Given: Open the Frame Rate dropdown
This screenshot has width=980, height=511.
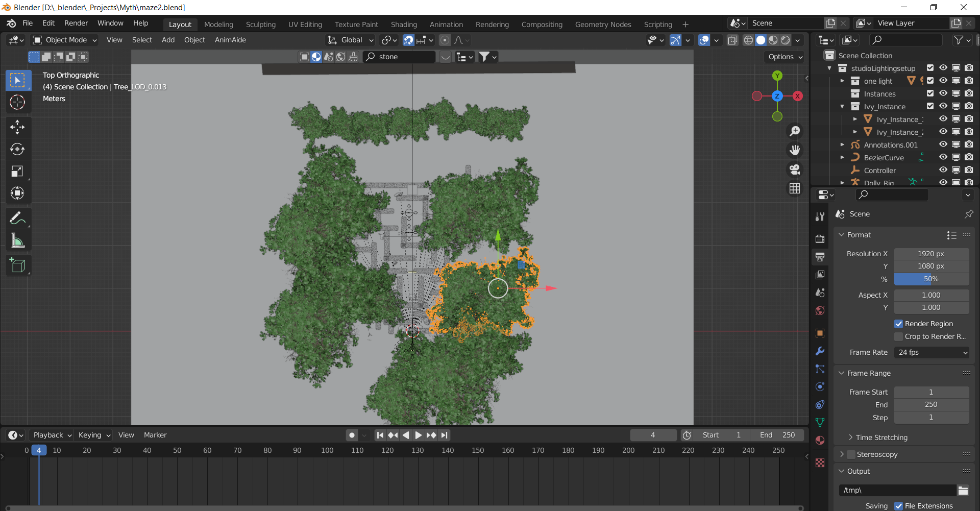Looking at the screenshot, I should 932,352.
